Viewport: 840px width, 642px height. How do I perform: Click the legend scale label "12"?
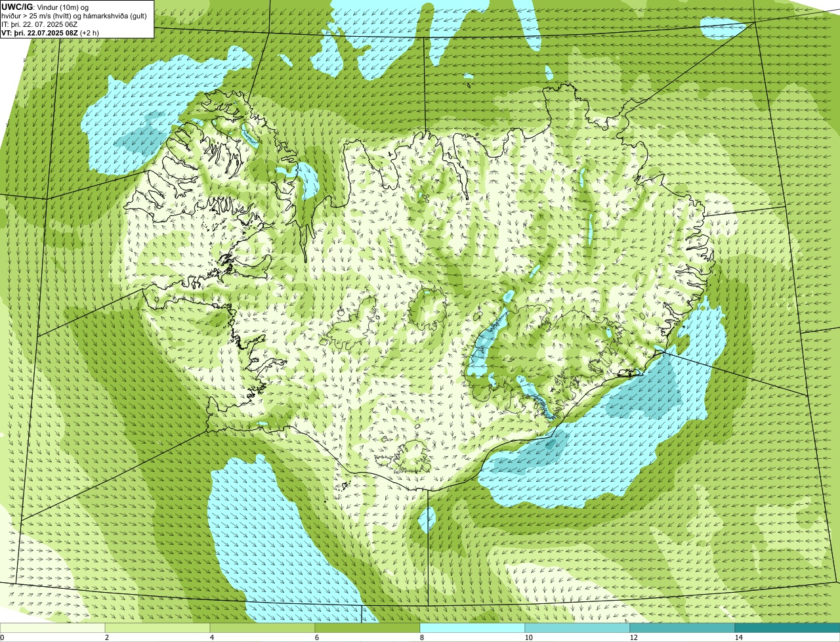pos(633,637)
